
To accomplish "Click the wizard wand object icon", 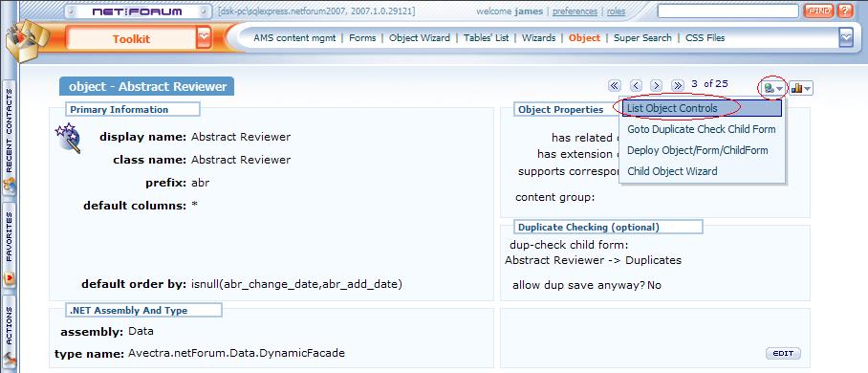I will [x=68, y=137].
